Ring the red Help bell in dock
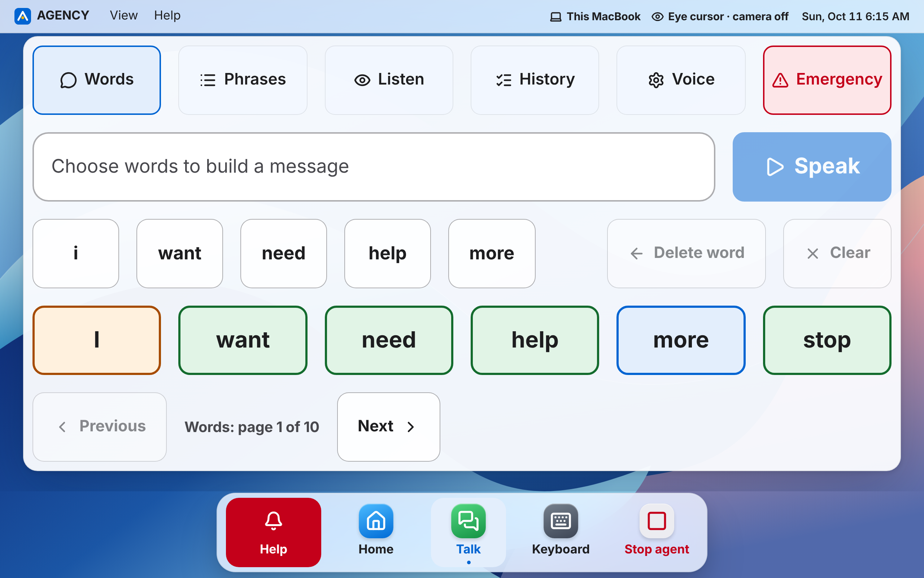 click(x=273, y=532)
